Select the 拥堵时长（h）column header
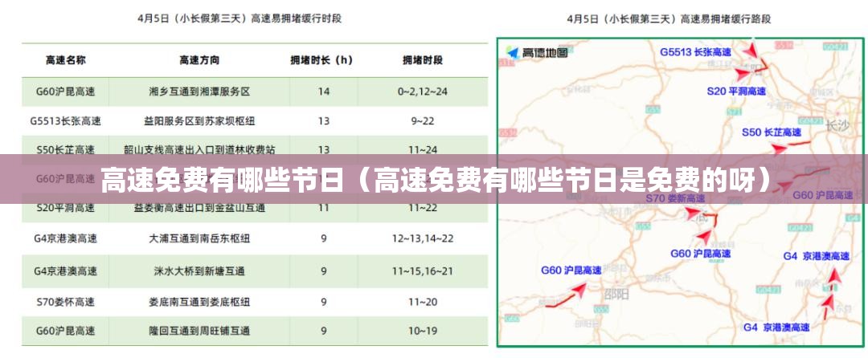Image resolution: width=868 pixels, height=358 pixels. [321, 60]
